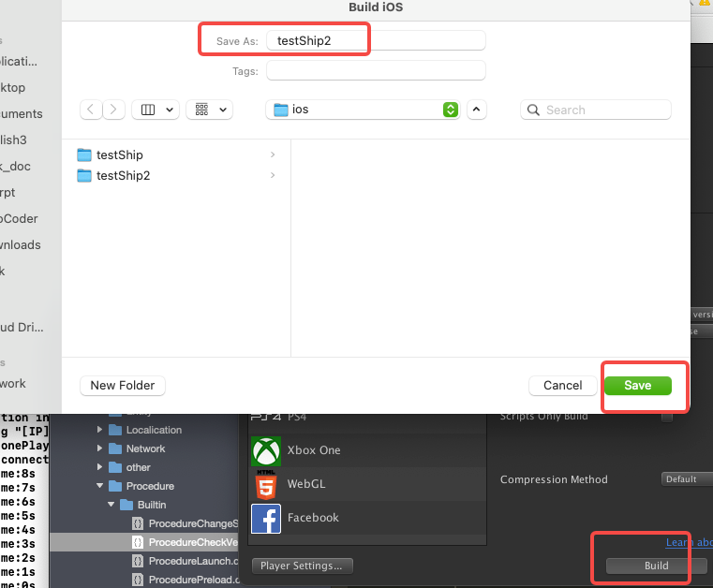The width and height of the screenshot is (713, 588).
Task: Select Facebook platform in Build Settings
Action: click(x=367, y=518)
